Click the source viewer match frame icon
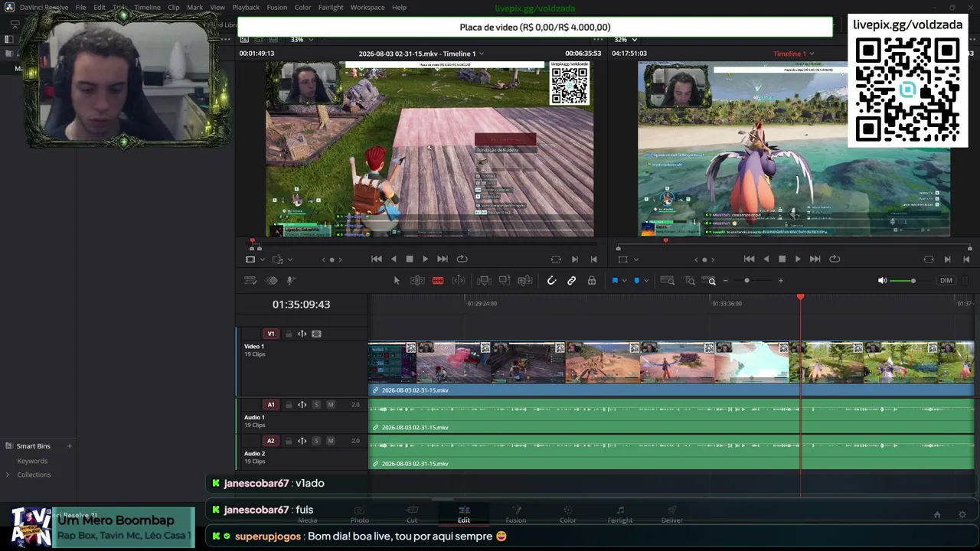The image size is (980, 551). (556, 259)
